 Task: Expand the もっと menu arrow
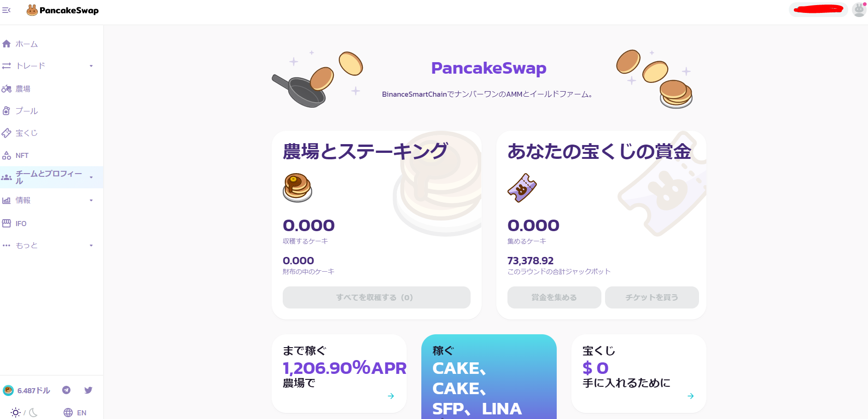(x=91, y=245)
